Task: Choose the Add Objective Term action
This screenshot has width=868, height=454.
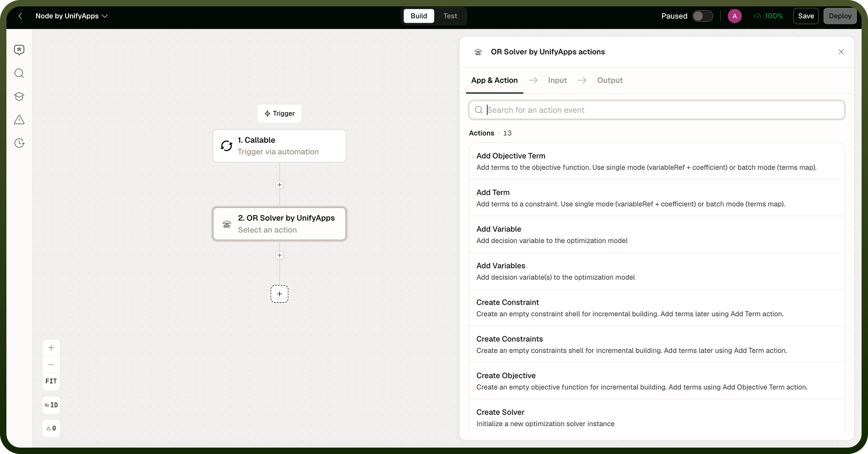Action: [657, 162]
